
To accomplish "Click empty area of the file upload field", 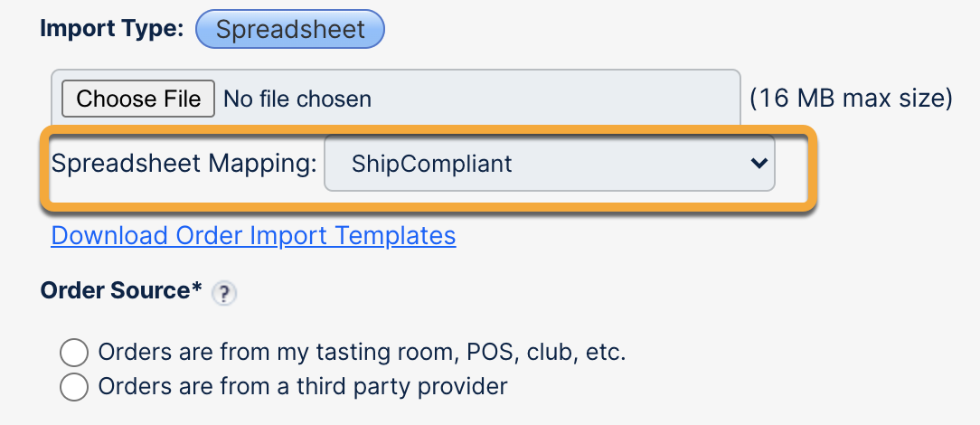I will coord(561,99).
